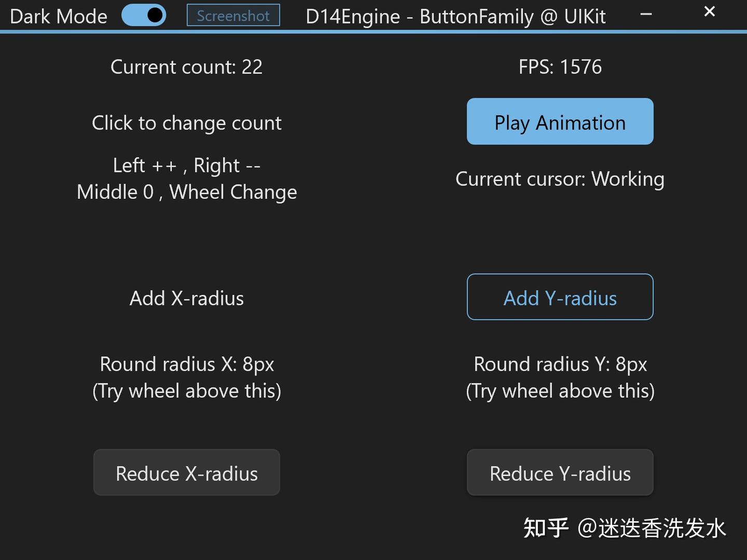
Task: Minimize the D14Engine window
Action: pos(646,15)
